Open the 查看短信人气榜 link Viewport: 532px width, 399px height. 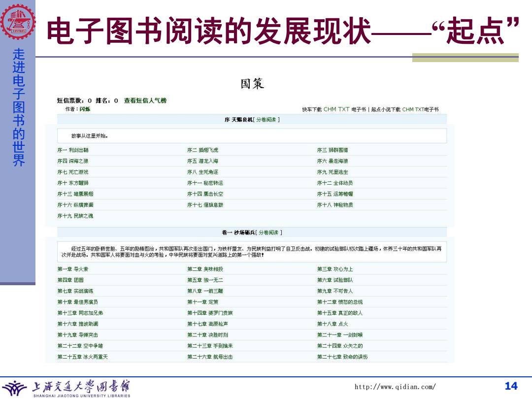pyautogui.click(x=145, y=100)
